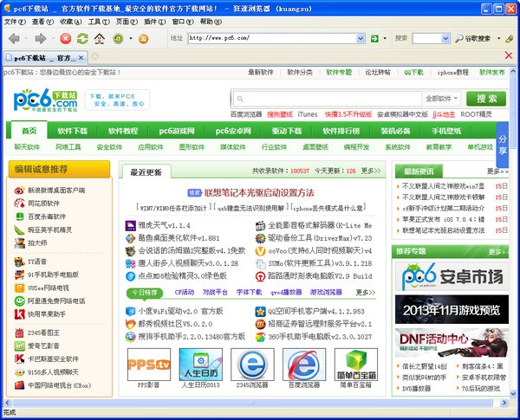
Task: Open the History clock icon
Action: tap(118, 39)
